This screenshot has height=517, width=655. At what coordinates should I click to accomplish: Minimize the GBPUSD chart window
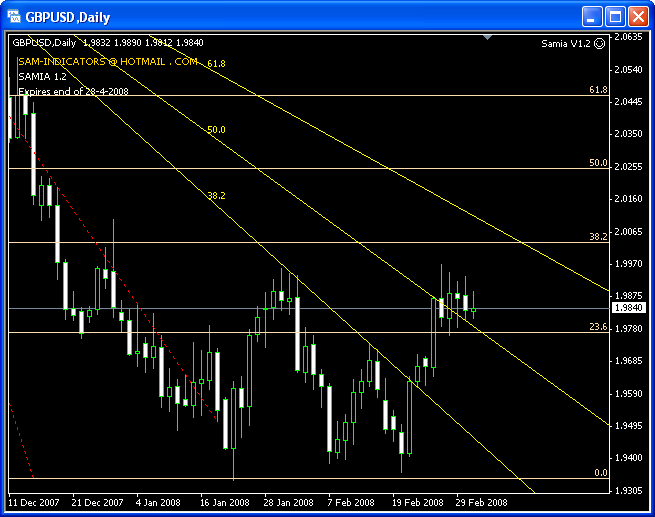click(592, 17)
